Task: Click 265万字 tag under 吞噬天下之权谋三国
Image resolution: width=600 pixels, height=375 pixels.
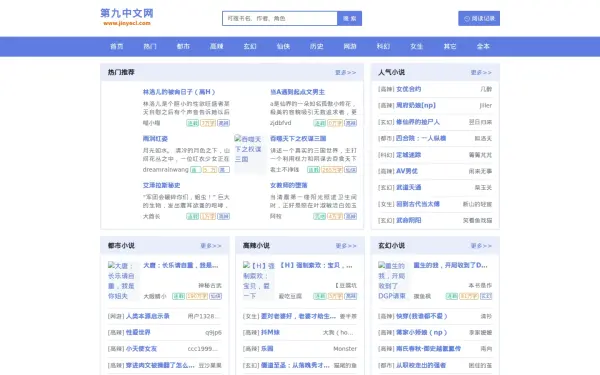Action: [x=332, y=170]
